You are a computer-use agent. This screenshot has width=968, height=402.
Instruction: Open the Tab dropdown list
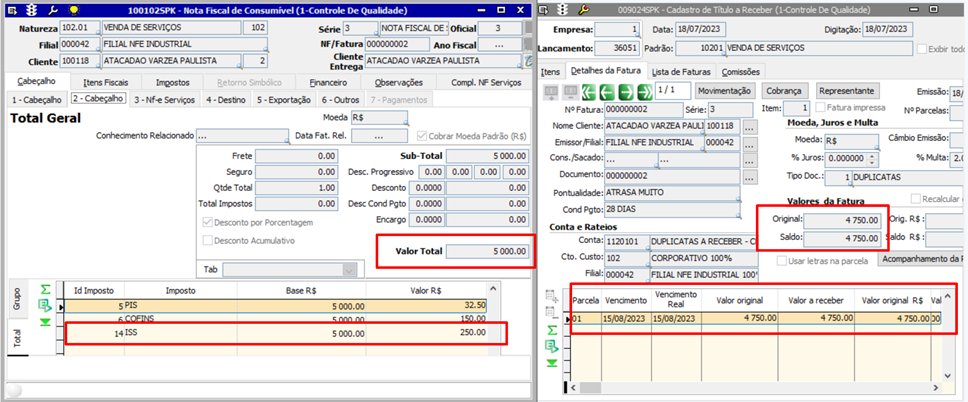click(348, 269)
